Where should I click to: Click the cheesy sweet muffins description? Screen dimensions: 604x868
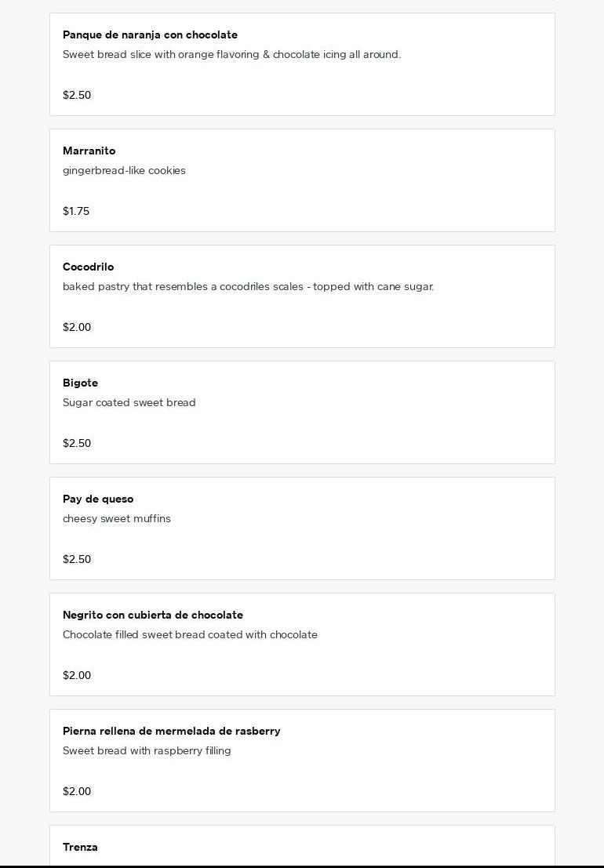[117, 519]
